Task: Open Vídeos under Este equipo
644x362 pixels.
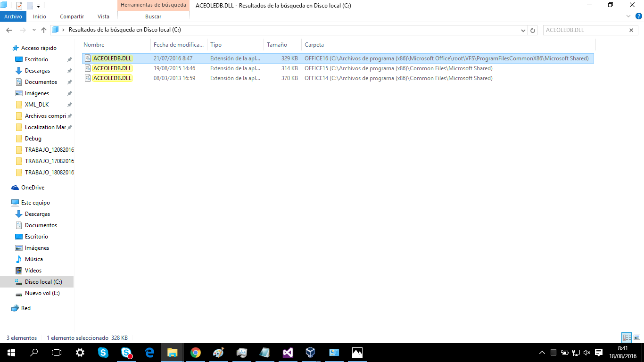Action: pyautogui.click(x=33, y=271)
